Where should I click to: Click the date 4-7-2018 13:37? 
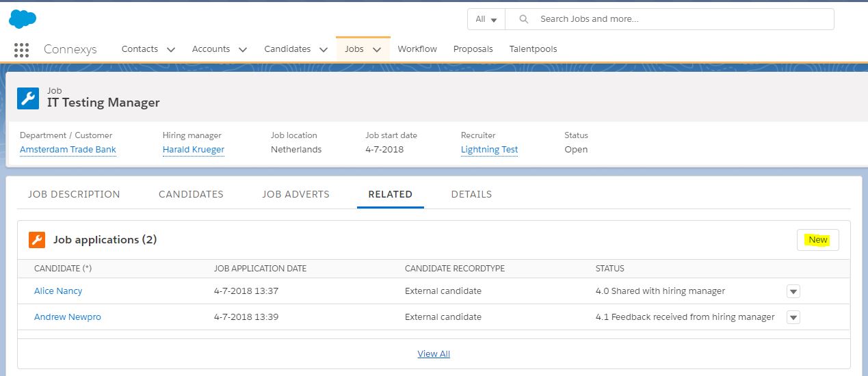246,291
